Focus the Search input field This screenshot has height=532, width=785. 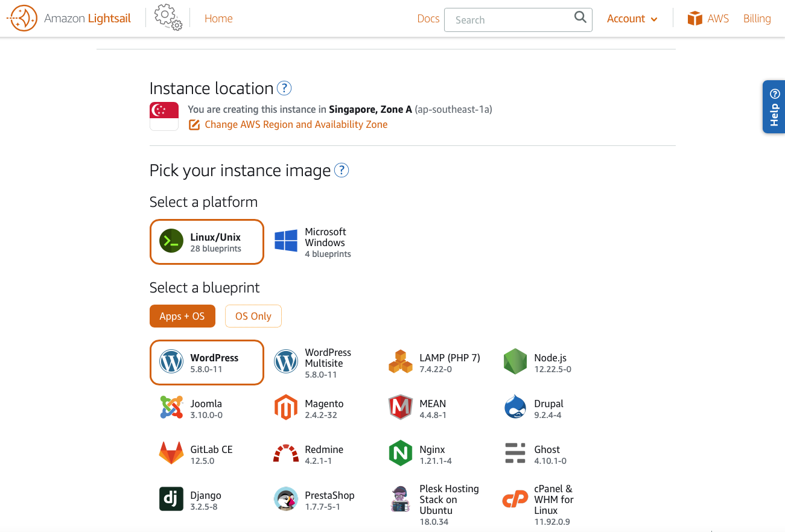click(x=518, y=20)
